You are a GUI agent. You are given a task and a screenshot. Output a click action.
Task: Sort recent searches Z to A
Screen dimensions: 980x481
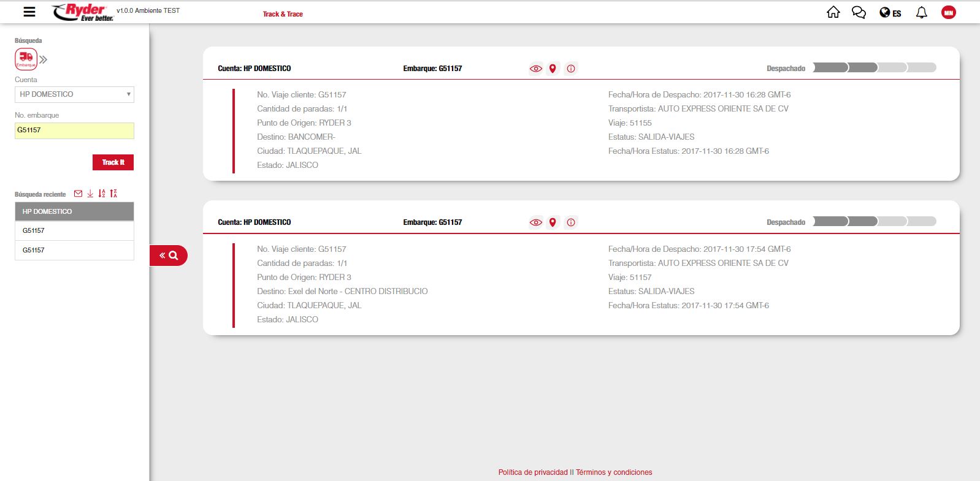[113, 194]
